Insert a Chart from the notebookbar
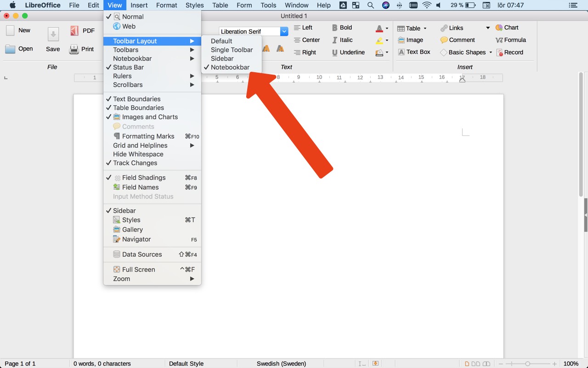Viewport: 588px width, 368px height. pyautogui.click(x=499, y=28)
